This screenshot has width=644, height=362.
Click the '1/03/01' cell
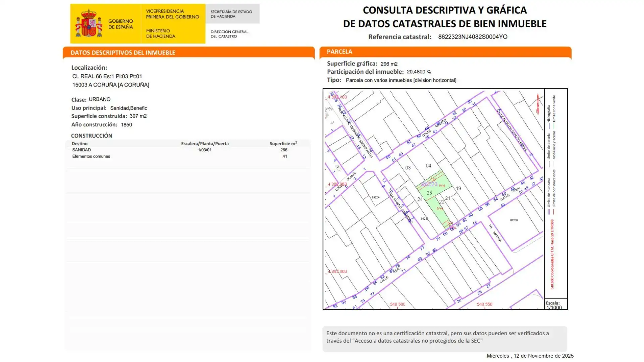pos(205,150)
